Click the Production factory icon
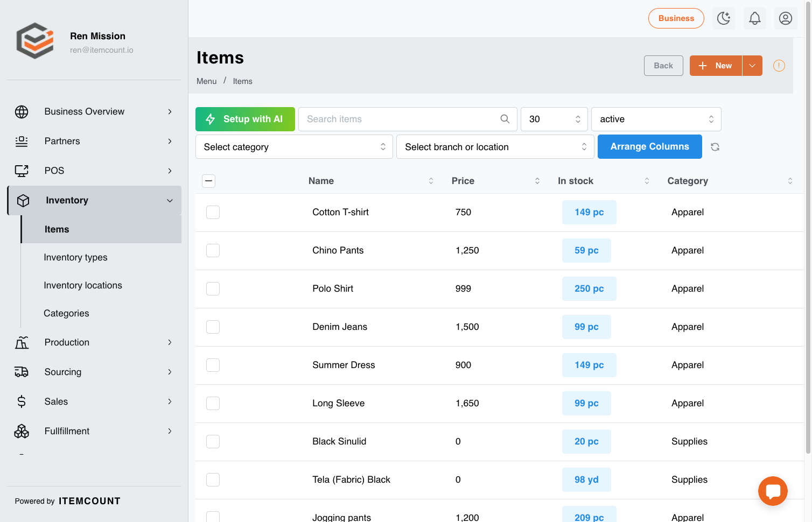The width and height of the screenshot is (812, 522). click(x=22, y=342)
